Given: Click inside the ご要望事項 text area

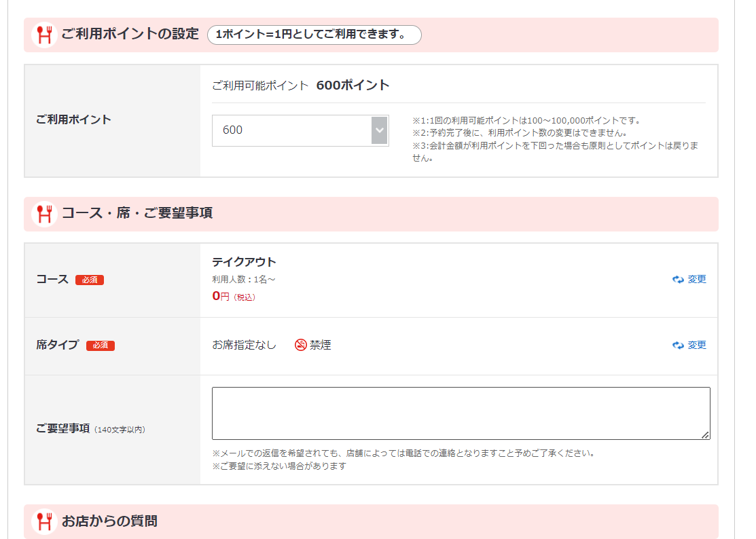Looking at the screenshot, I should [461, 413].
